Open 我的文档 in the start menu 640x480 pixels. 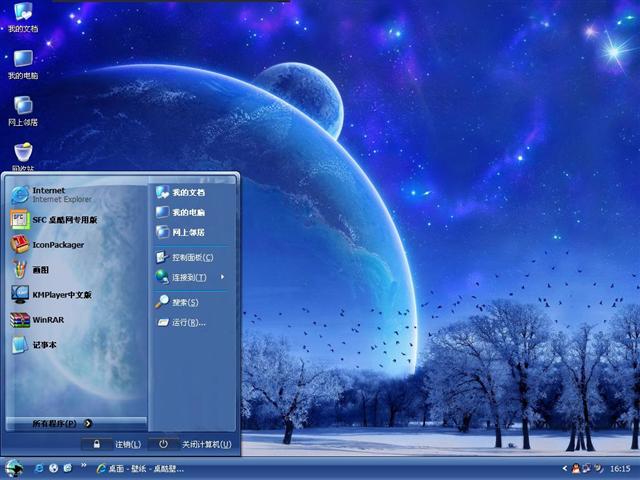[x=180, y=192]
